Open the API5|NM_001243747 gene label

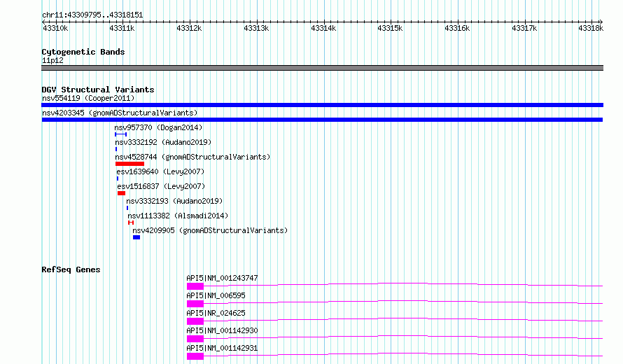(222, 278)
